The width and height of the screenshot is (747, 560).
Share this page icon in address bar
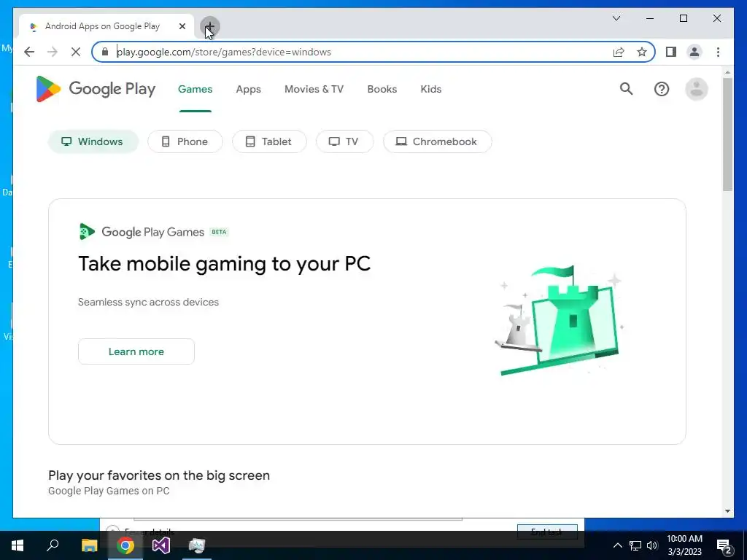pos(619,52)
